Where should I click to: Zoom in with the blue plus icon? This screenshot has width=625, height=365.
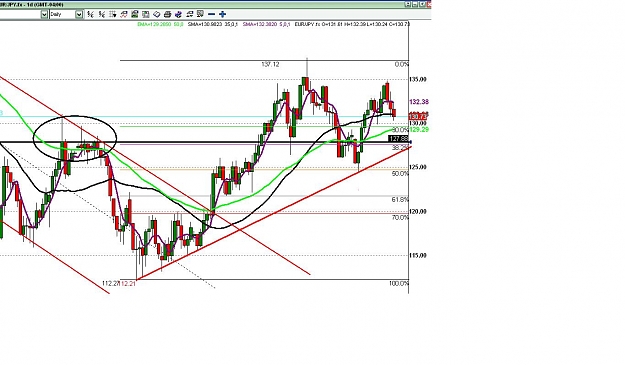pos(222,14)
